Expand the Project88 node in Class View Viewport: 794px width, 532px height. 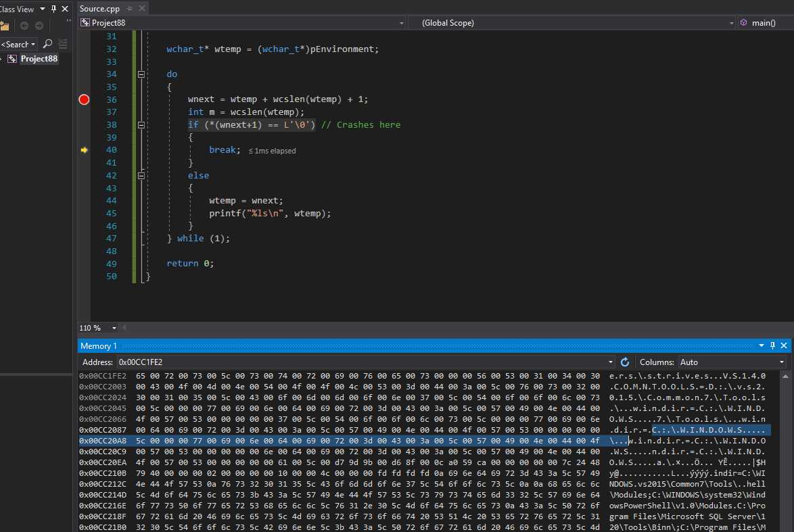pyautogui.click(x=1, y=59)
